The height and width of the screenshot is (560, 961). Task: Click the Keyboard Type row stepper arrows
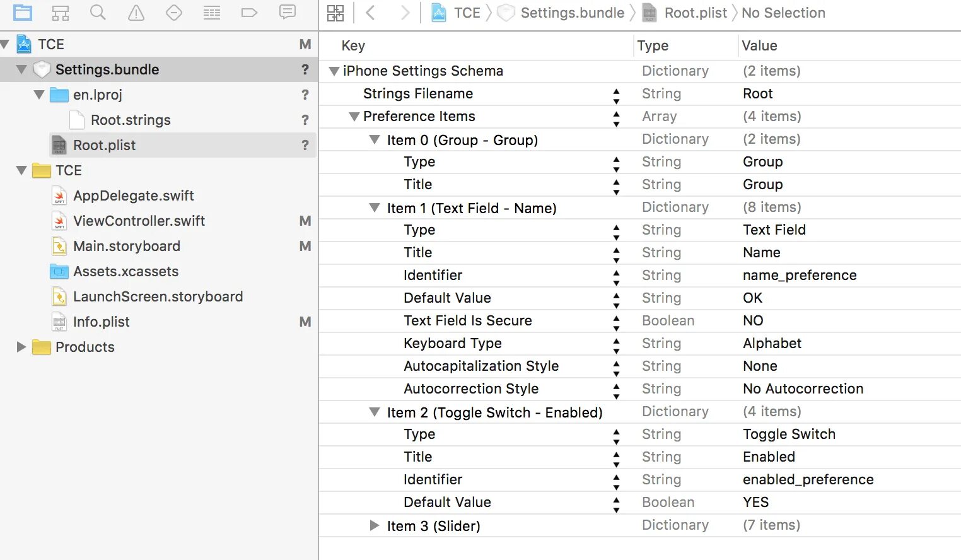click(616, 344)
